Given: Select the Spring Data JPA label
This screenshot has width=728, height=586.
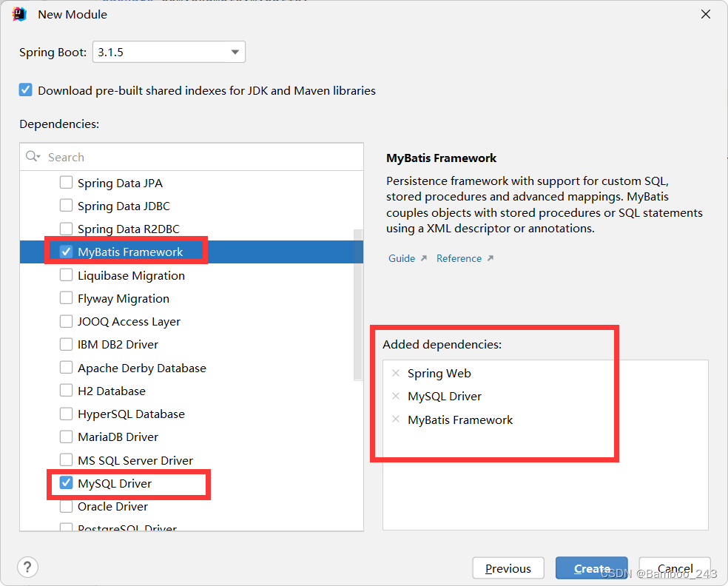Looking at the screenshot, I should coord(120,183).
